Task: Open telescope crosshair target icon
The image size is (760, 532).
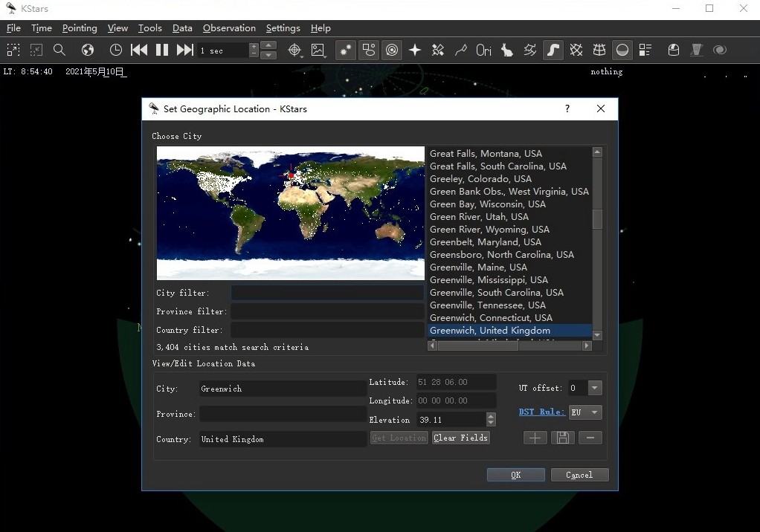Action: [294, 50]
